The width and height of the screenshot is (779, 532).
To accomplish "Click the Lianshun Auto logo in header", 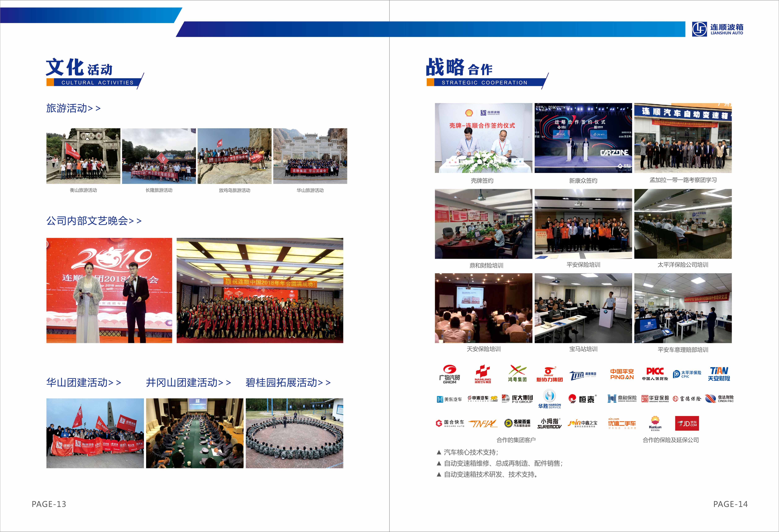I will point(718,29).
